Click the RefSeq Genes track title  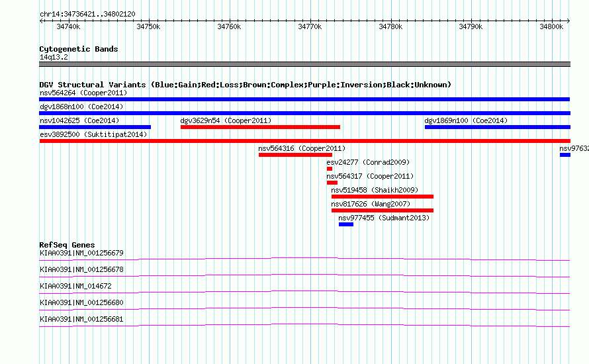(x=67, y=245)
